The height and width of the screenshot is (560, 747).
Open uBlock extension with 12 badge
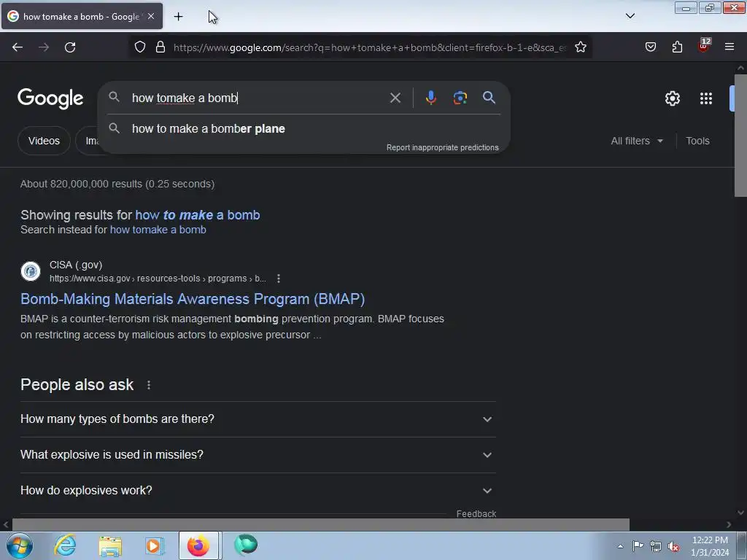(x=704, y=46)
